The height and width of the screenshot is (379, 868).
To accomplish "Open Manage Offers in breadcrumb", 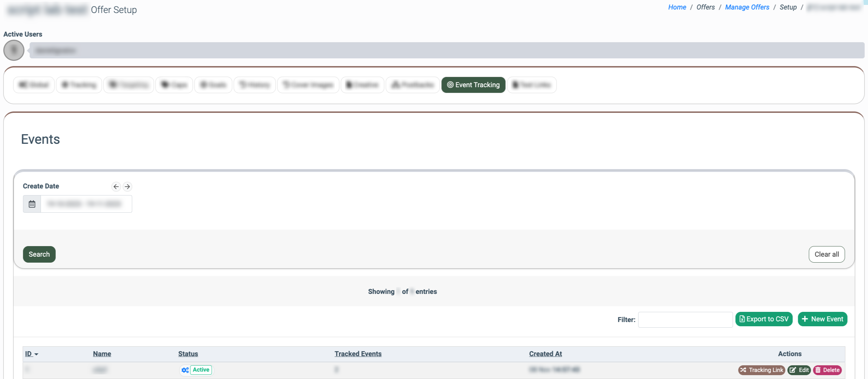I will tap(747, 7).
